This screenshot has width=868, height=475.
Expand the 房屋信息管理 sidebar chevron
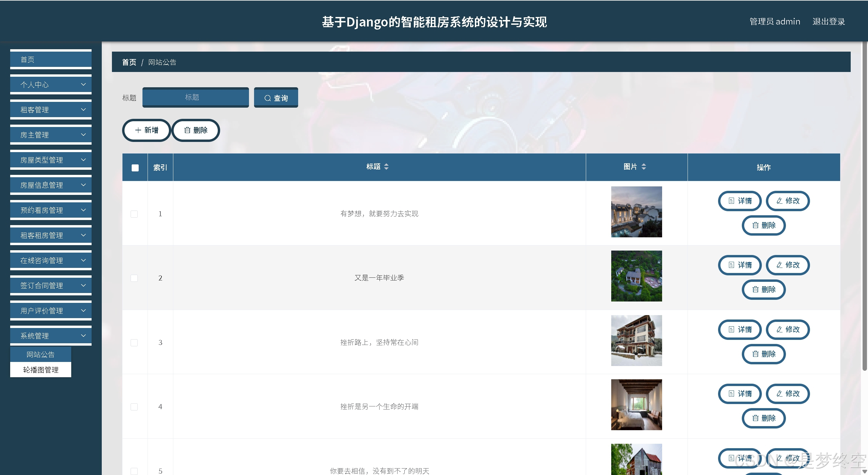[x=83, y=185]
